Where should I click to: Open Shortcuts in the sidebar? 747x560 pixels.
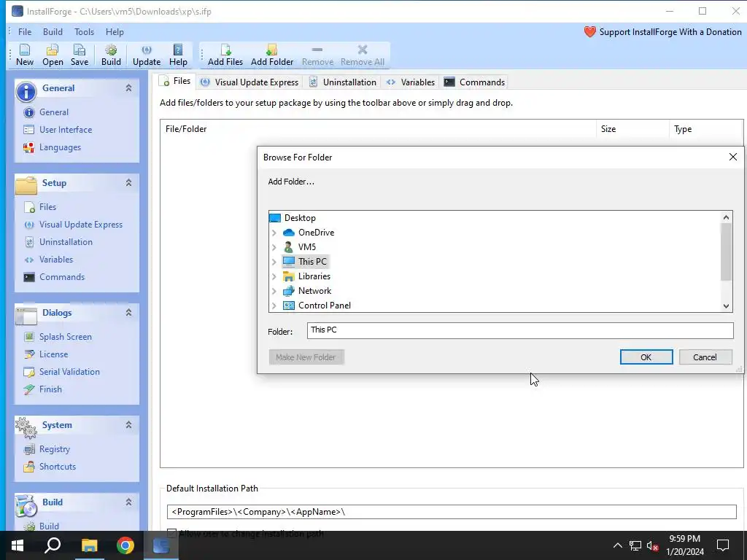50,467
